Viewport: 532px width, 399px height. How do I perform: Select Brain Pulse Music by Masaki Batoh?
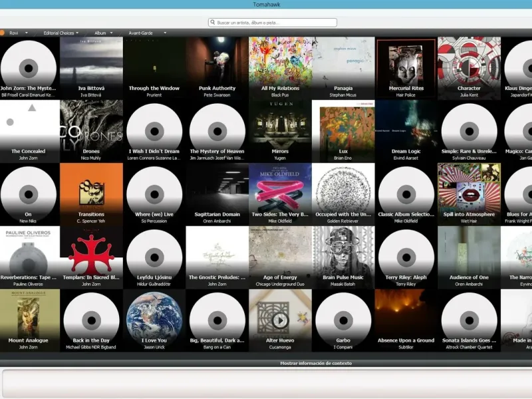343,257
